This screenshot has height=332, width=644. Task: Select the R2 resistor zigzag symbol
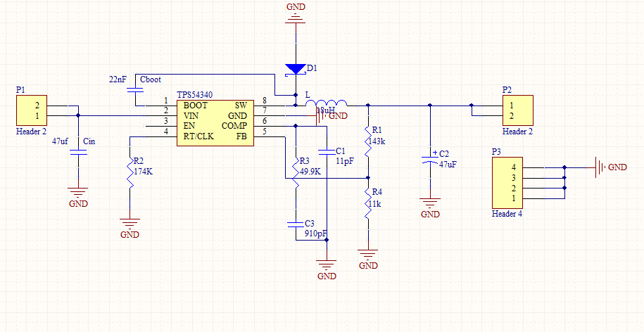click(130, 172)
